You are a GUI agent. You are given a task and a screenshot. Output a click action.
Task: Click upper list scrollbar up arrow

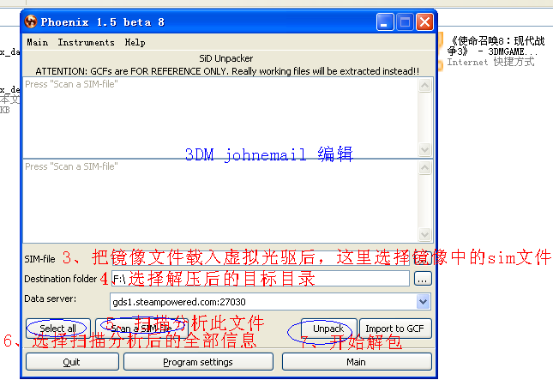(424, 86)
